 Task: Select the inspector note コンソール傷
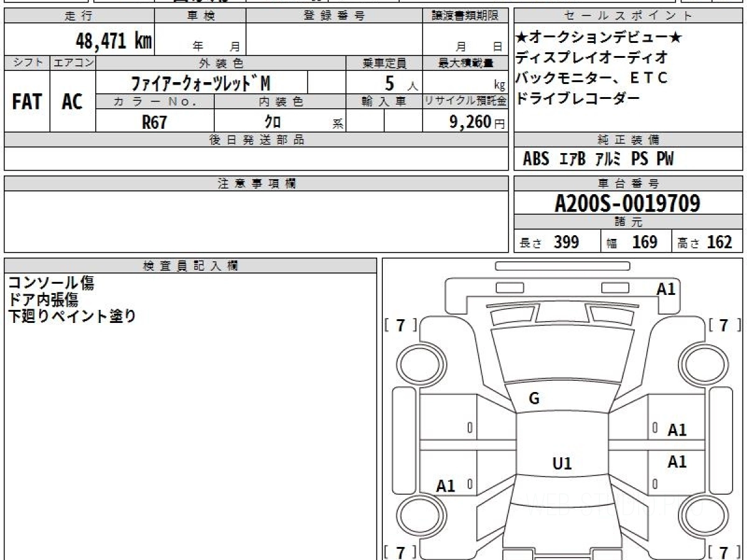click(51, 283)
